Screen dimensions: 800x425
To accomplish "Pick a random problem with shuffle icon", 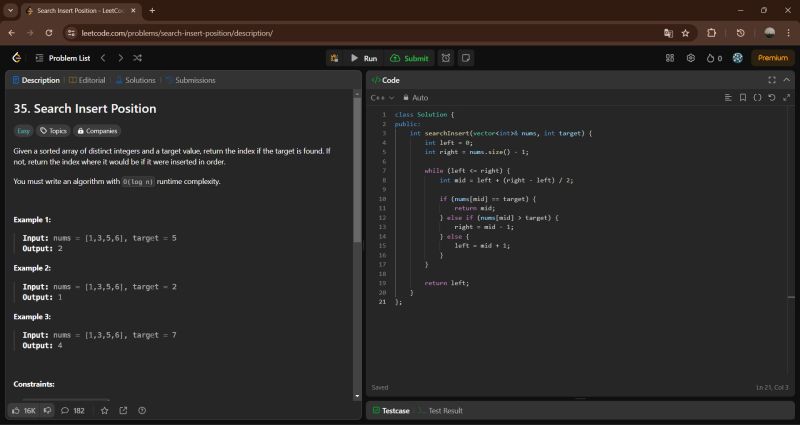I will tap(136, 58).
